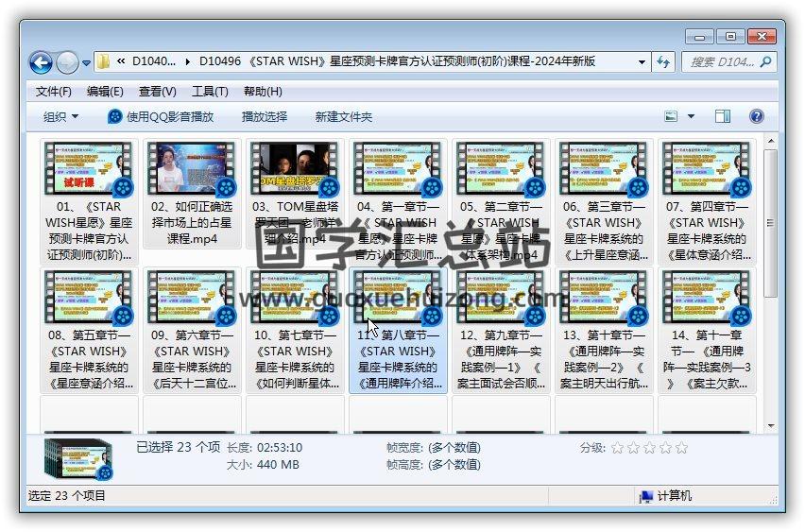Click the folder icon in address bar
Image resolution: width=805 pixels, height=532 pixels.
tap(103, 61)
